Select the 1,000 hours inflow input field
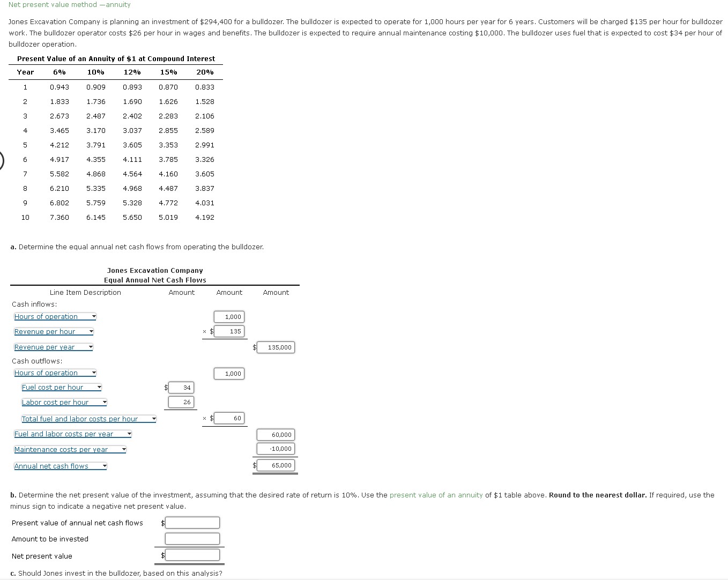The image size is (728, 580). pos(229,316)
